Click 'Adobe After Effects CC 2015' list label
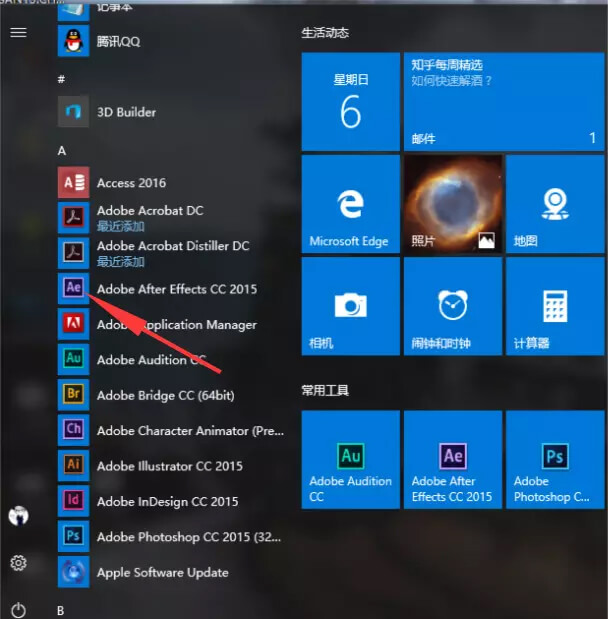This screenshot has width=608, height=619. click(177, 289)
